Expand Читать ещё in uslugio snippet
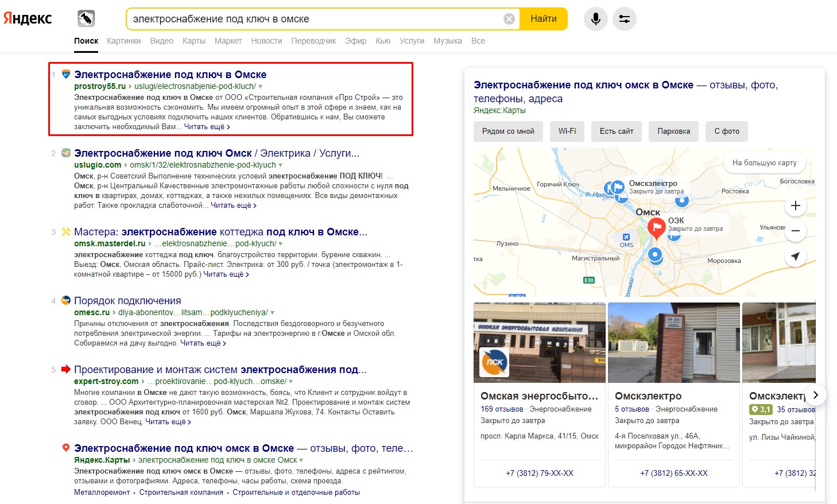The height and width of the screenshot is (504, 837). pos(234,206)
